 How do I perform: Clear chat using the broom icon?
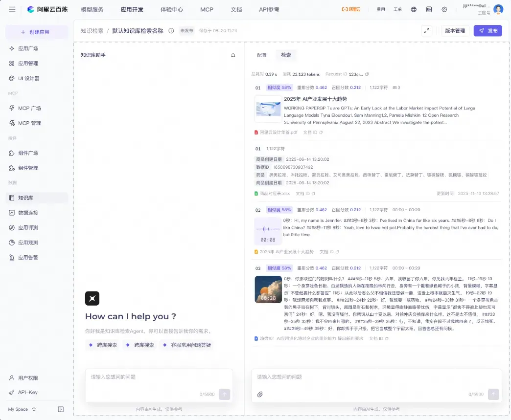(233, 55)
